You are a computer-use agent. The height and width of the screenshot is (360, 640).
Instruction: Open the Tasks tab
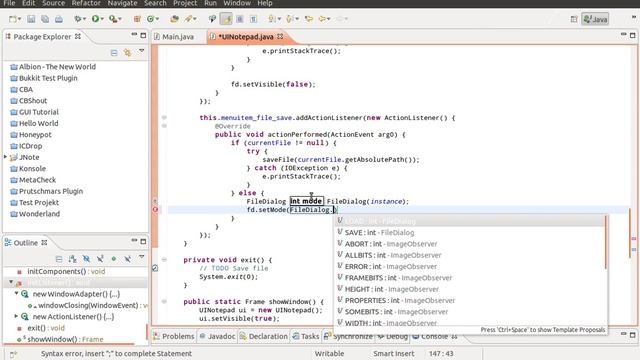pos(306,336)
